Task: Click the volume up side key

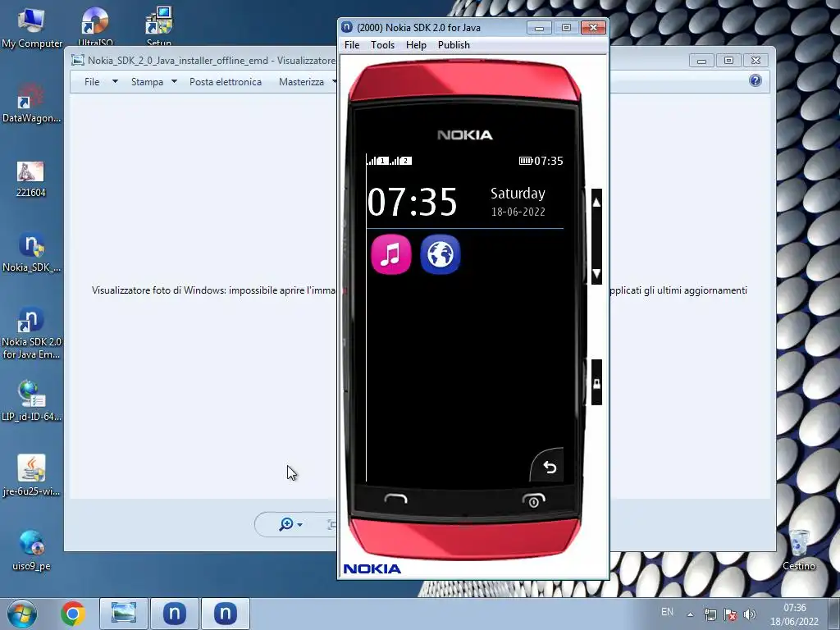Action: (x=596, y=202)
